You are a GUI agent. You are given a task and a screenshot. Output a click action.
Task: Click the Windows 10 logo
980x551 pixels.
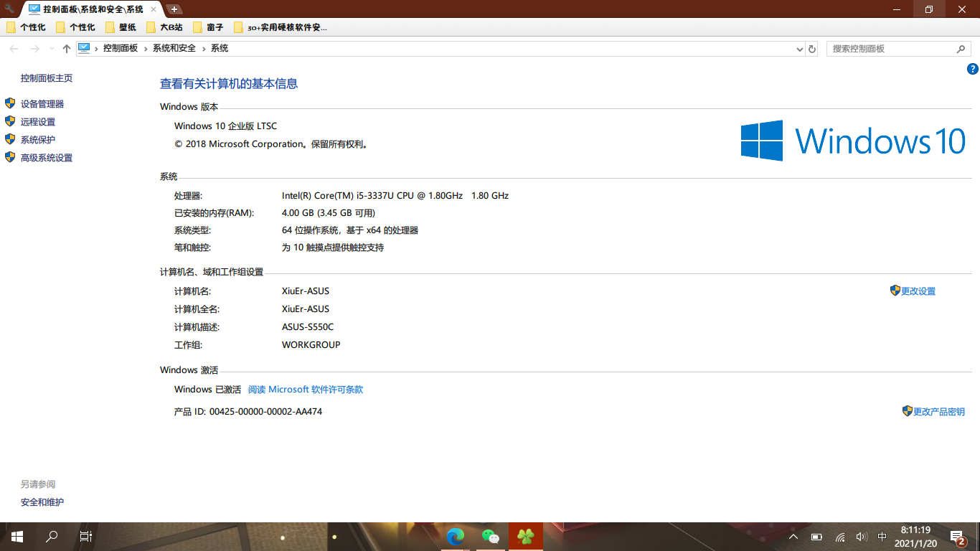point(853,140)
